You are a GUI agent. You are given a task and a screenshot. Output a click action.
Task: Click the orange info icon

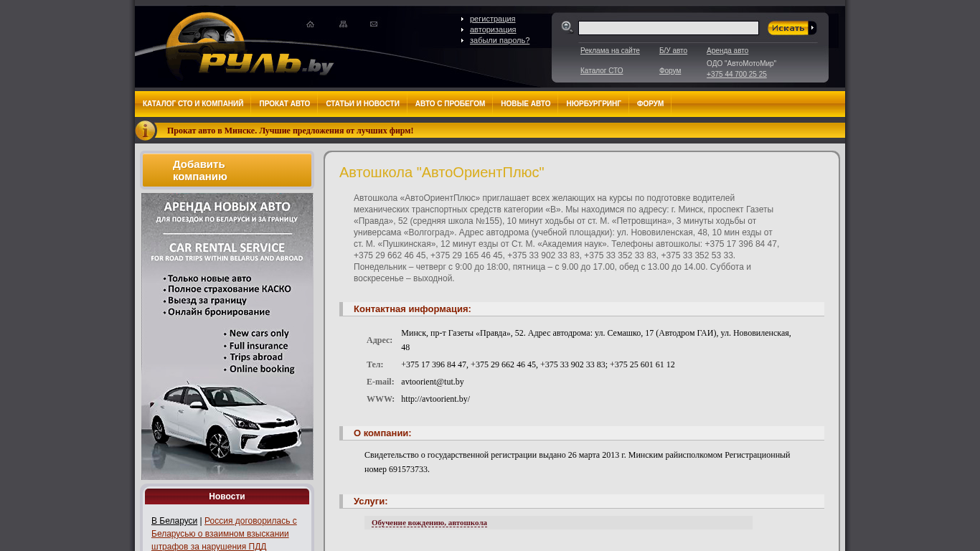(x=145, y=131)
